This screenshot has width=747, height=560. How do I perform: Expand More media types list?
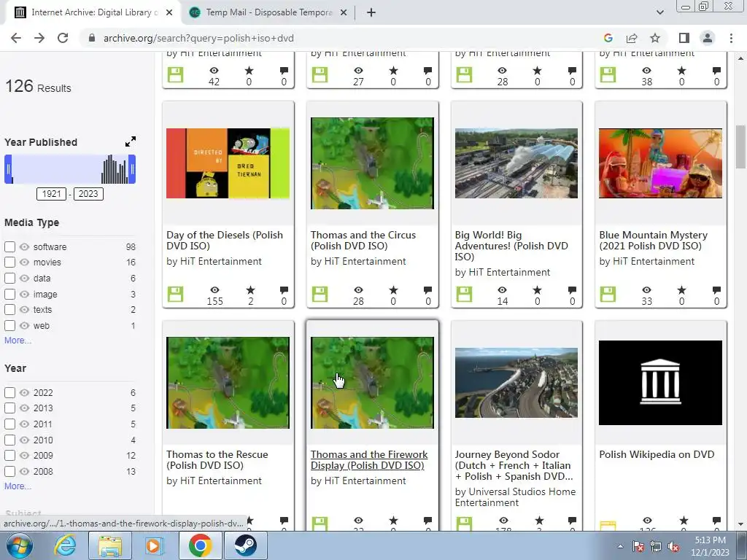[x=18, y=341]
